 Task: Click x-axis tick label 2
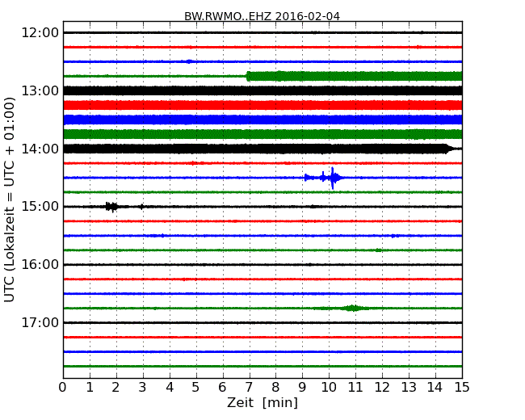click(116, 388)
